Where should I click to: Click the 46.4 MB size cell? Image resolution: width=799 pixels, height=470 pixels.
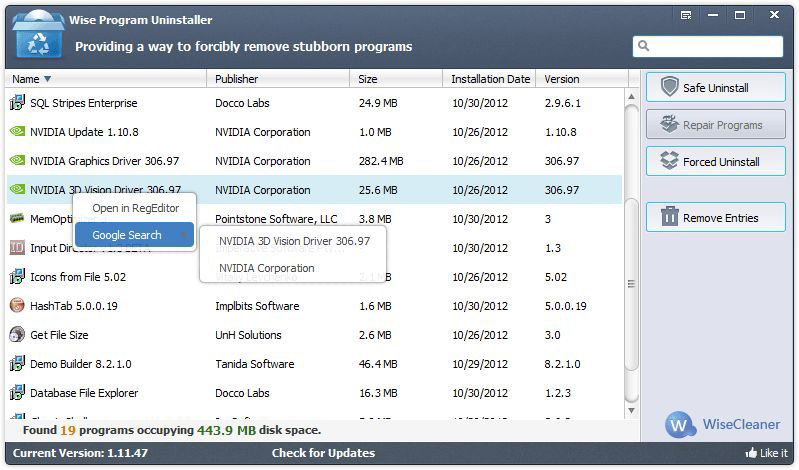click(x=378, y=364)
